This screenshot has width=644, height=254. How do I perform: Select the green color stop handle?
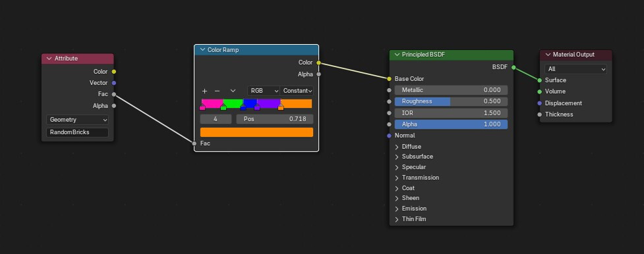[x=223, y=107]
